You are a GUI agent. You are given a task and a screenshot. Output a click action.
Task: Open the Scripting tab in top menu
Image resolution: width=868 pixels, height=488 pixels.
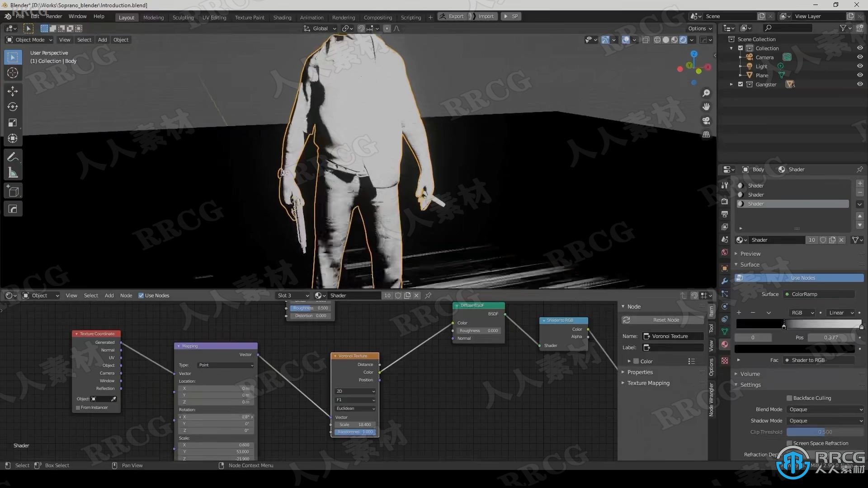[x=411, y=16]
